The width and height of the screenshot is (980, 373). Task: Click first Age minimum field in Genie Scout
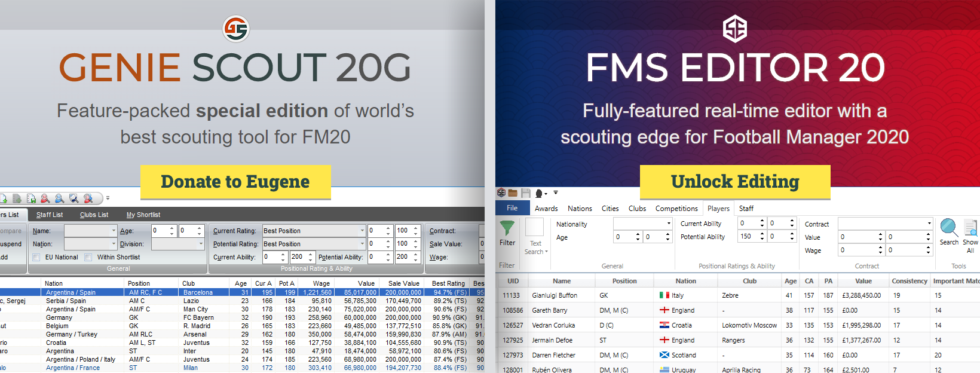coord(163,231)
